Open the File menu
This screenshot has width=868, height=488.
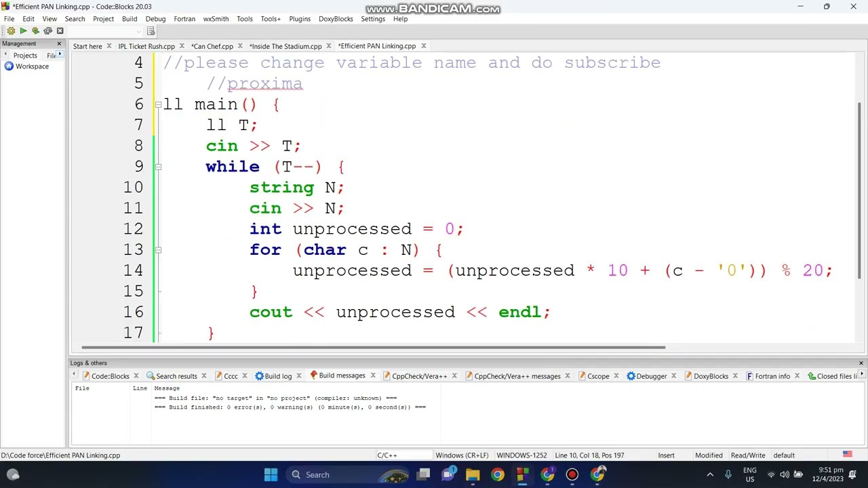pyautogui.click(x=9, y=19)
